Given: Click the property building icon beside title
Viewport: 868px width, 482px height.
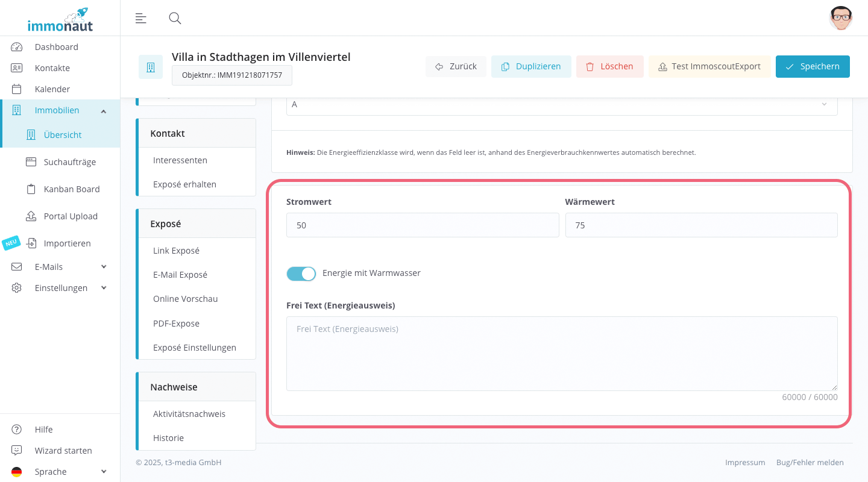Looking at the screenshot, I should [151, 67].
